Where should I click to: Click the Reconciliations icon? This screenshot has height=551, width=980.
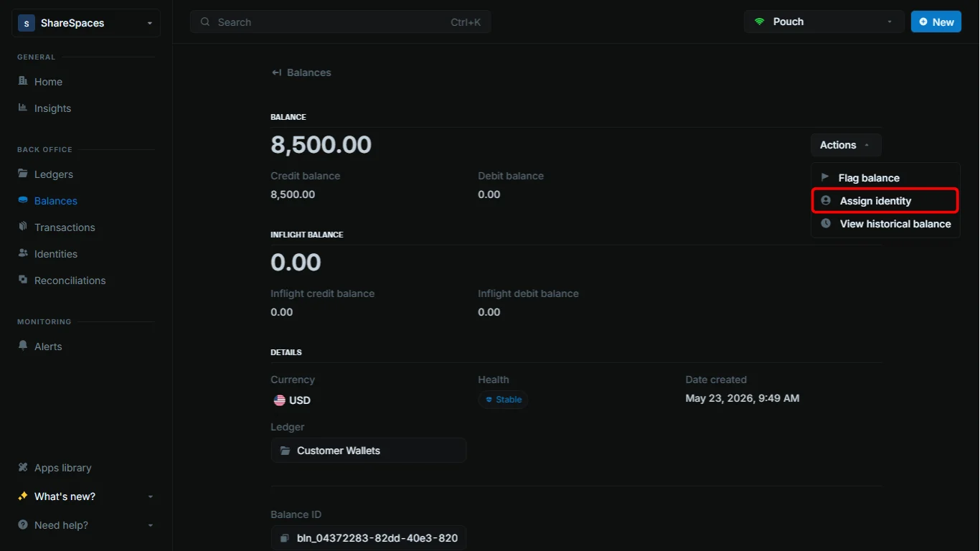coord(23,280)
